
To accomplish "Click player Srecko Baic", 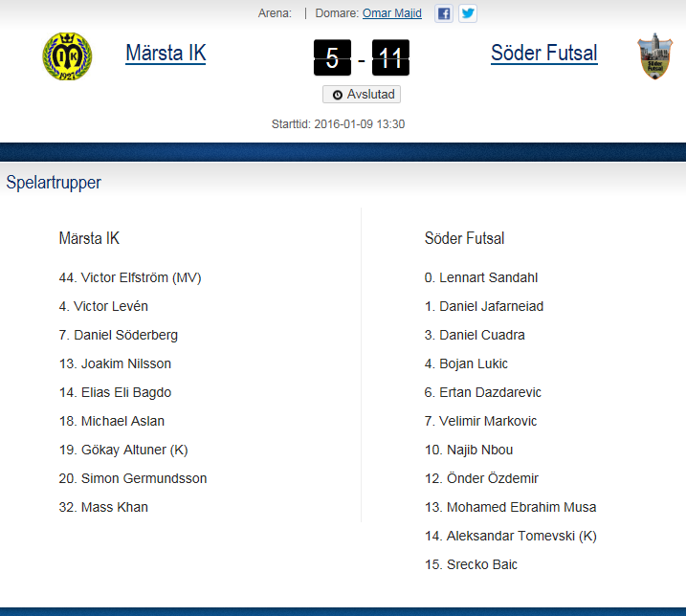I will tap(471, 564).
